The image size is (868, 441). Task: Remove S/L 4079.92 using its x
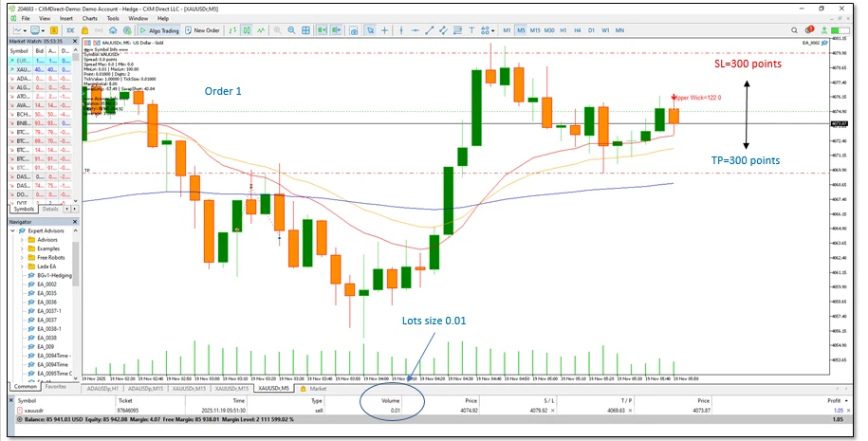[x=553, y=411]
